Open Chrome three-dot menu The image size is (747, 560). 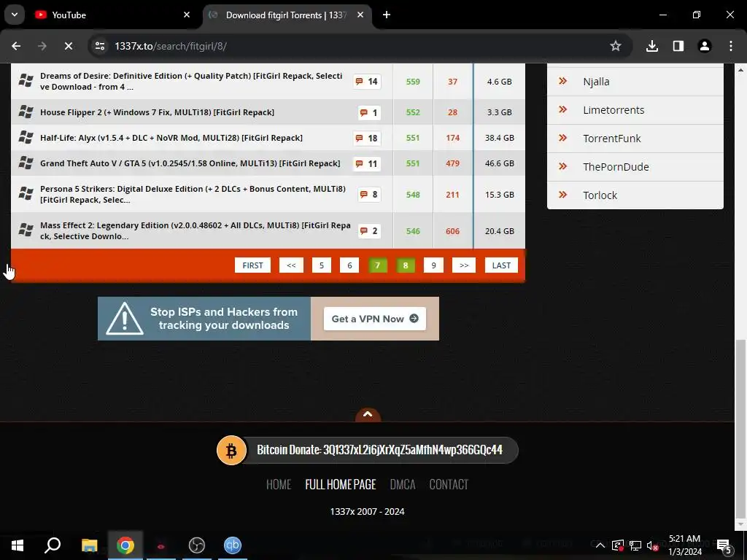coord(731,46)
